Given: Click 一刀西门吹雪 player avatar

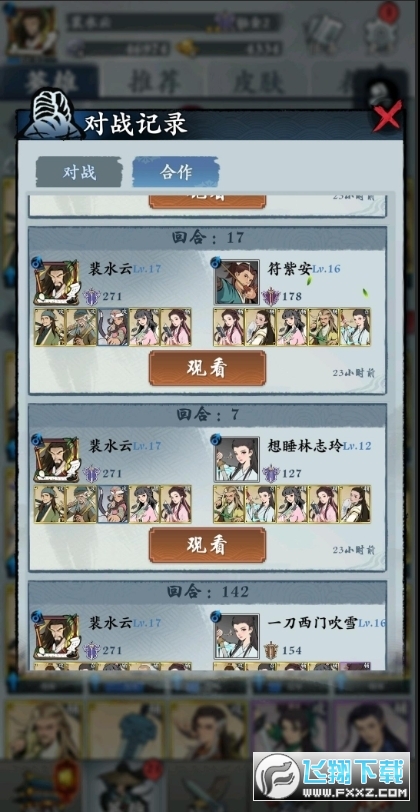Looking at the screenshot, I should (237, 636).
